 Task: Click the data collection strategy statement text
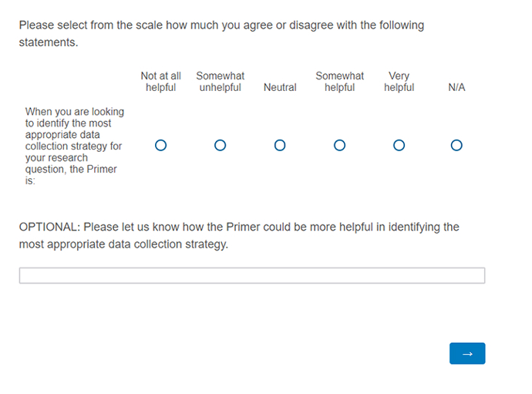click(74, 146)
